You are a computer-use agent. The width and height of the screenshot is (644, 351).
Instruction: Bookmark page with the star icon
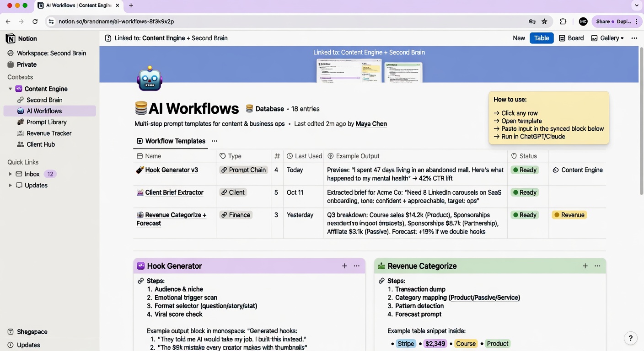pyautogui.click(x=544, y=21)
